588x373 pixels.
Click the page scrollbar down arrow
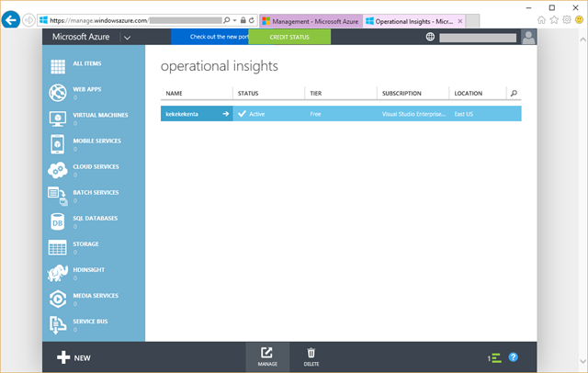582,361
